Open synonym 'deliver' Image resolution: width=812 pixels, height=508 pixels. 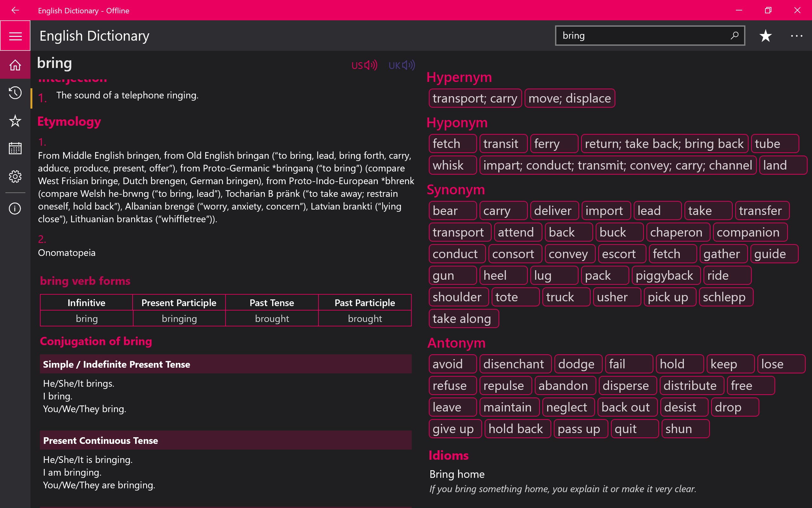[554, 211]
